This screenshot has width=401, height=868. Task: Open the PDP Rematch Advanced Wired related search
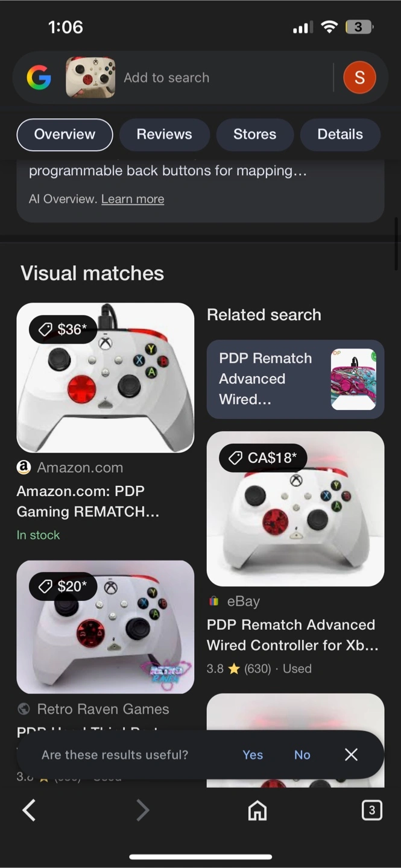[x=295, y=379]
